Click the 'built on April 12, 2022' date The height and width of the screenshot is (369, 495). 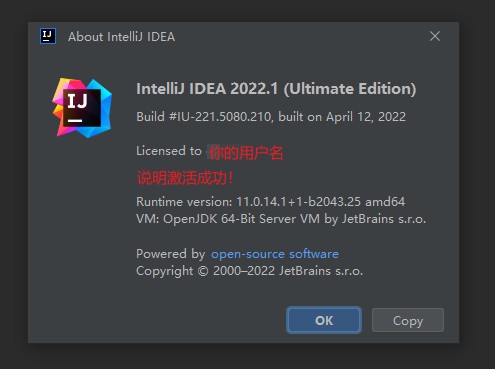342,117
